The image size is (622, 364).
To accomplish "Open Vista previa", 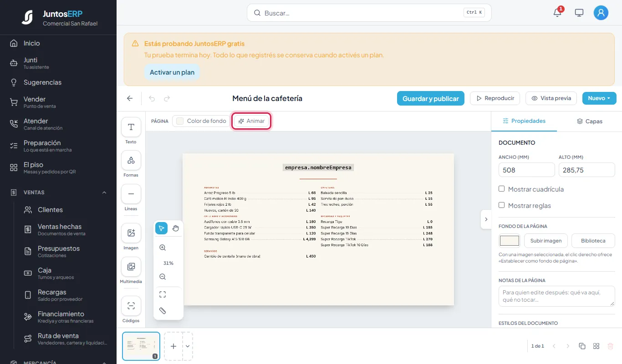I will (551, 98).
